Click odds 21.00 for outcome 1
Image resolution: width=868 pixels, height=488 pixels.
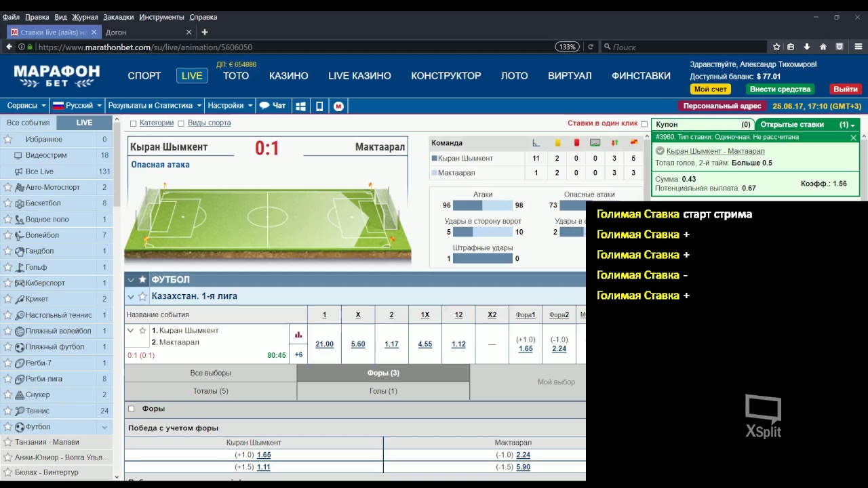click(324, 344)
